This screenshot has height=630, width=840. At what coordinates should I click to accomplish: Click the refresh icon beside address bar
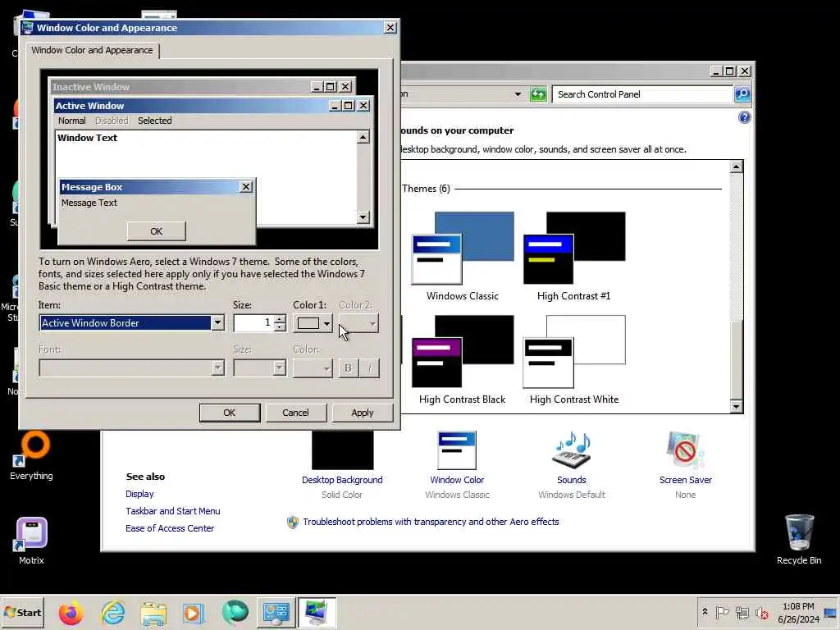point(538,94)
